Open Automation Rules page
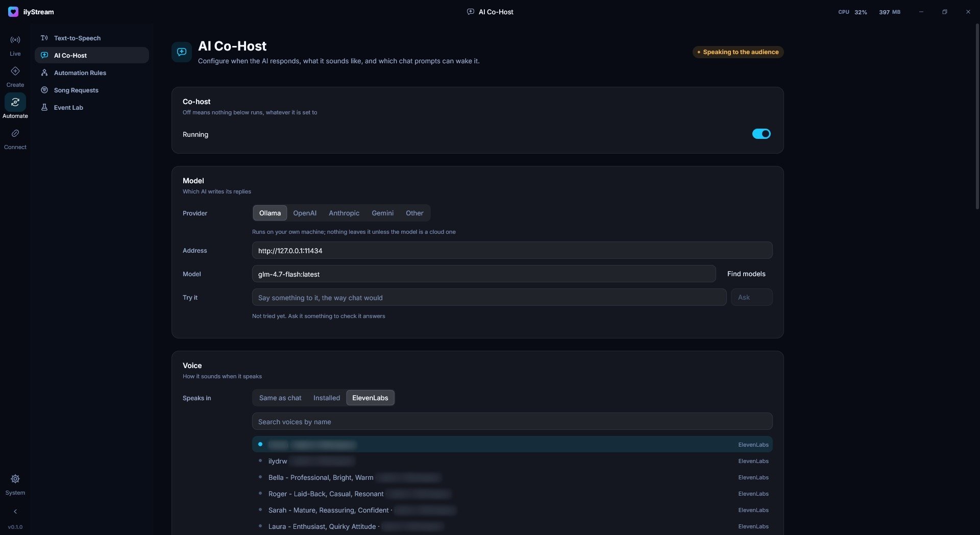980x535 pixels. click(x=92, y=72)
